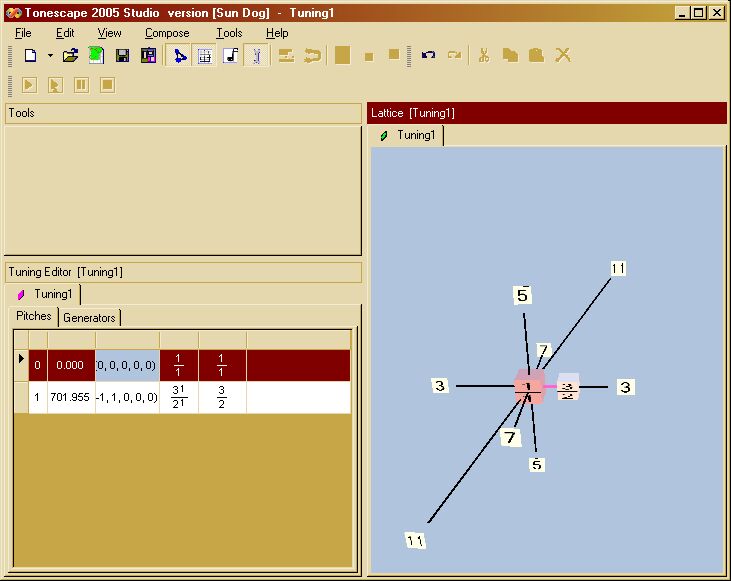Viewport: 731px width, 581px height.
Task: Click the Stop playback button
Action: pyautogui.click(x=107, y=85)
